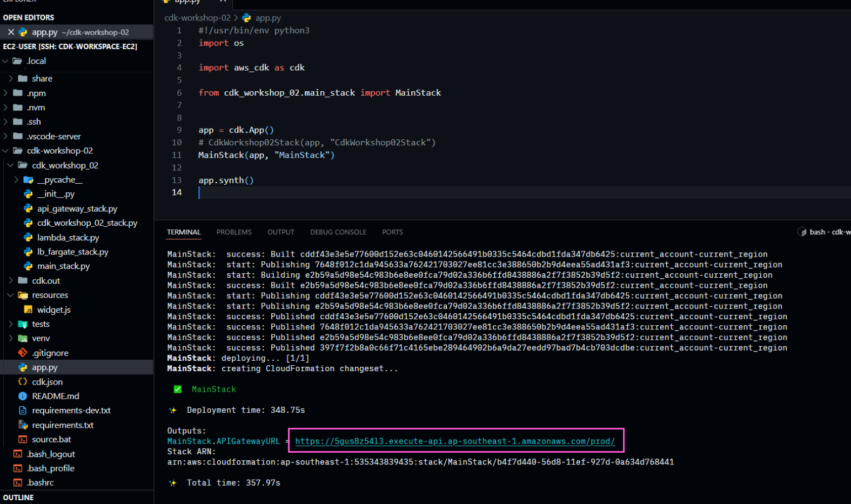Screen dimensions: 851x504
Task: Expand the .npm folder chevron
Action: pos(5,93)
